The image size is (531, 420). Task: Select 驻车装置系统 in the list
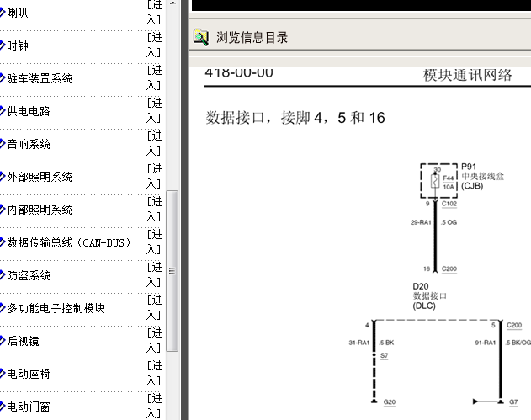(x=40, y=78)
